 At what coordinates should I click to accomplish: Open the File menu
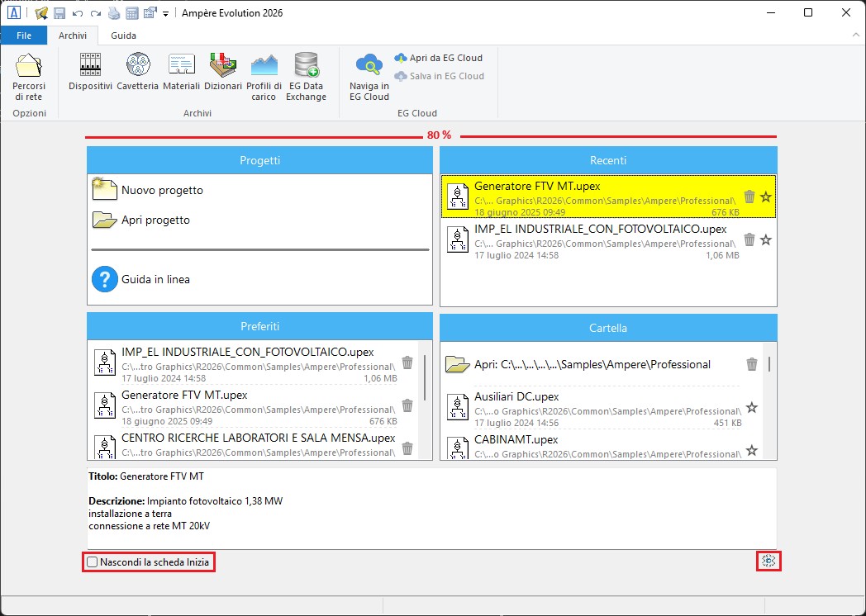point(24,36)
